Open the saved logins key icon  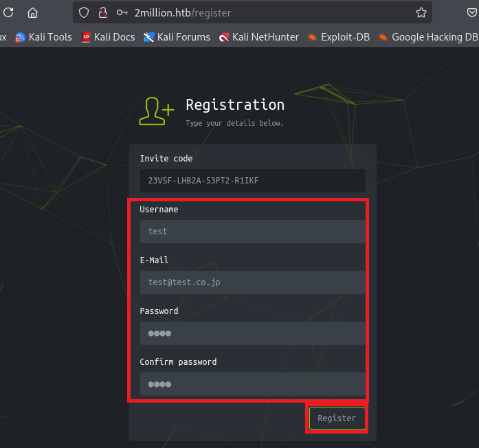[122, 12]
